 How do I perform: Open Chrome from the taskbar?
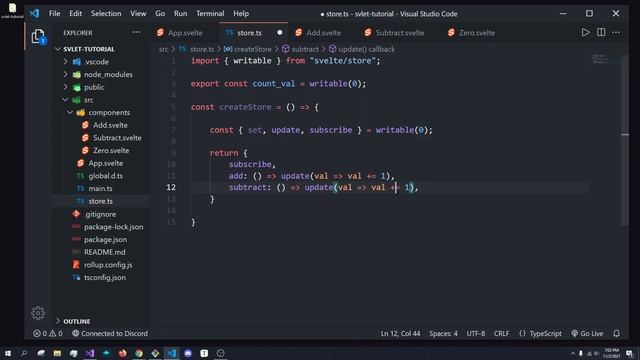pos(139,353)
